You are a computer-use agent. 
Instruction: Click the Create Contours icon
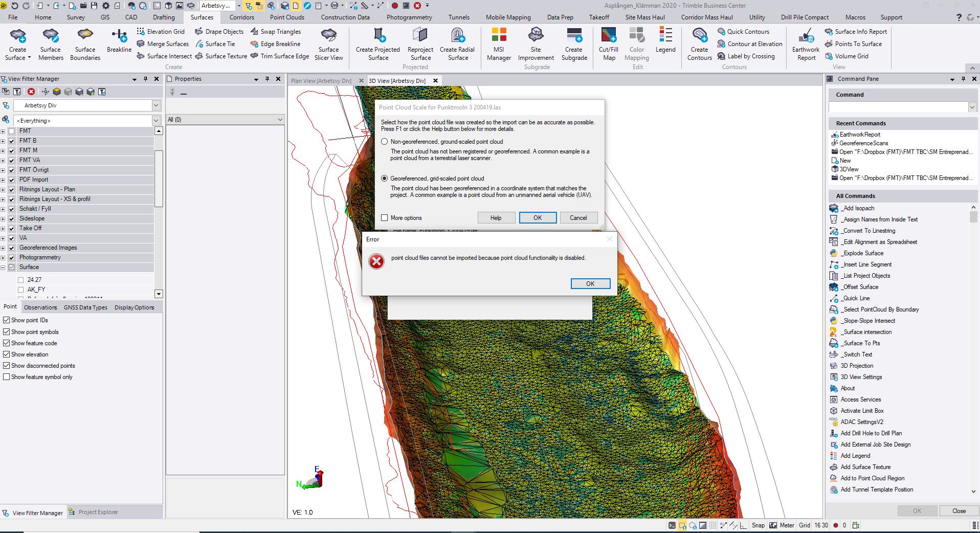pos(699,36)
